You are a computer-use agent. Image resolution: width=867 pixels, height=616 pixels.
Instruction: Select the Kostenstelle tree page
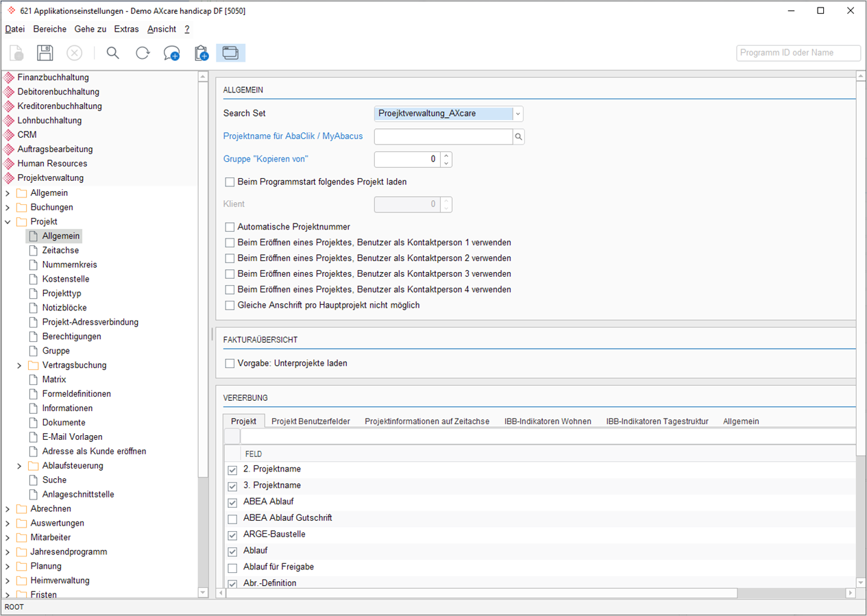[x=65, y=279]
